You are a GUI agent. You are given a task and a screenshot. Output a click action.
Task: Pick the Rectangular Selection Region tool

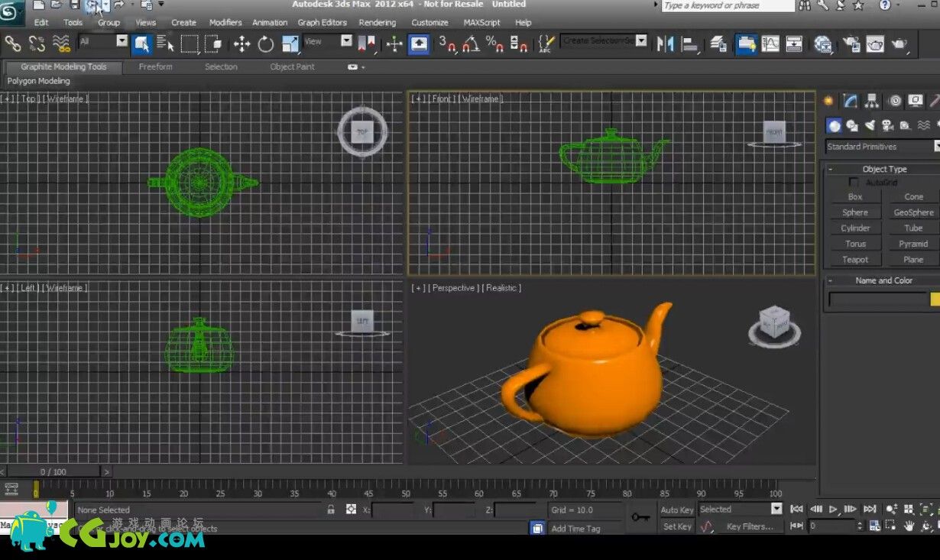[x=189, y=44]
